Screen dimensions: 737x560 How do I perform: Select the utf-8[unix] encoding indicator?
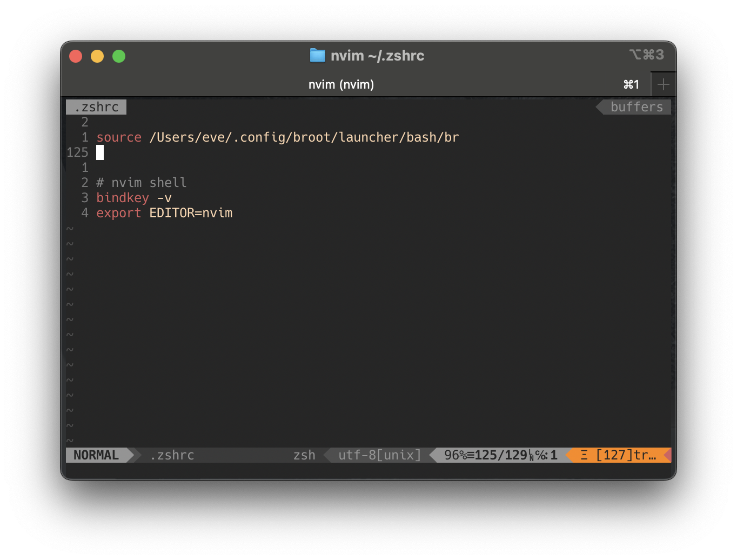pos(379,455)
